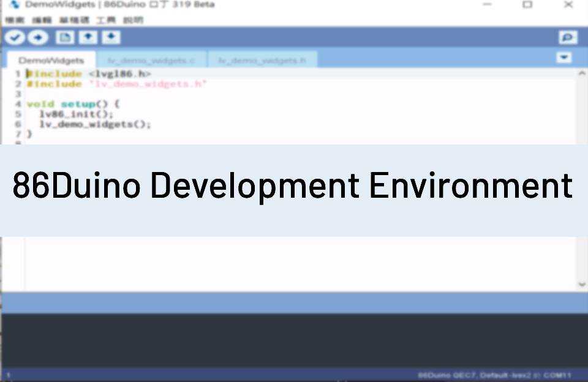Verify the sketch with the checkmark icon
This screenshot has height=382, width=588.
coord(13,37)
